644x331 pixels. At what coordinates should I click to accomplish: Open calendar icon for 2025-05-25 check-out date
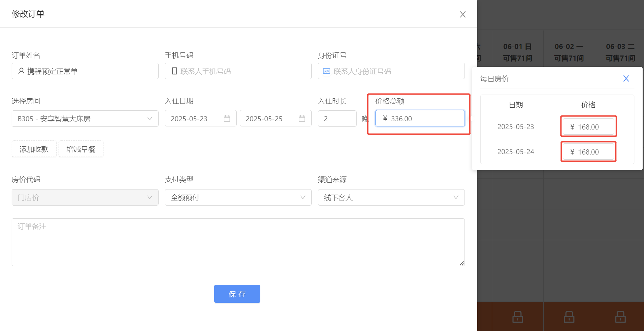302,118
